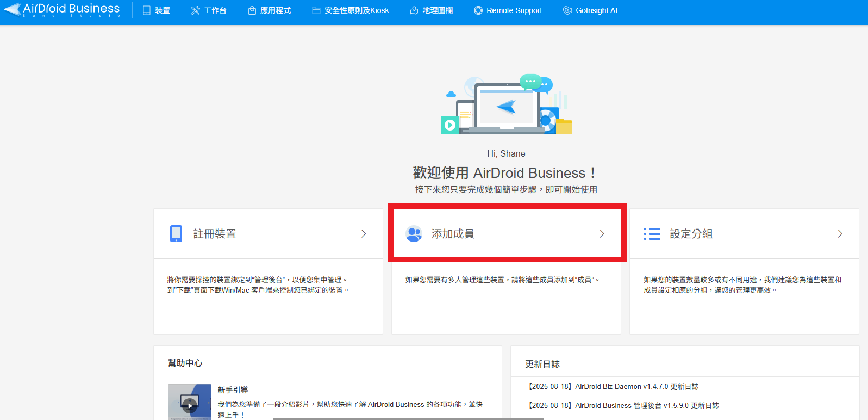Click the 註冊裝置 description text
Screen dimensions: 868x420
click(258, 285)
